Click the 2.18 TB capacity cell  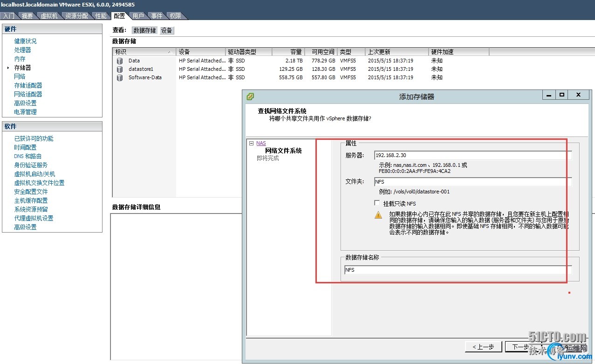[294, 61]
